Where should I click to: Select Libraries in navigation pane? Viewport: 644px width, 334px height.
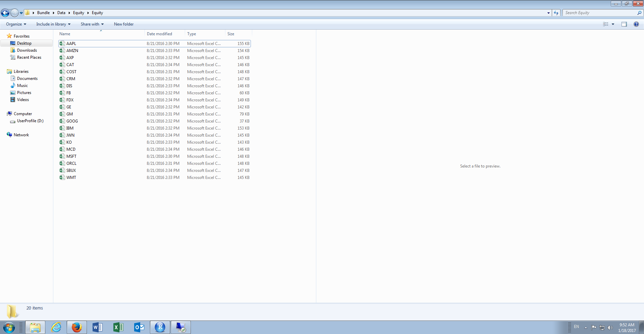(x=21, y=71)
